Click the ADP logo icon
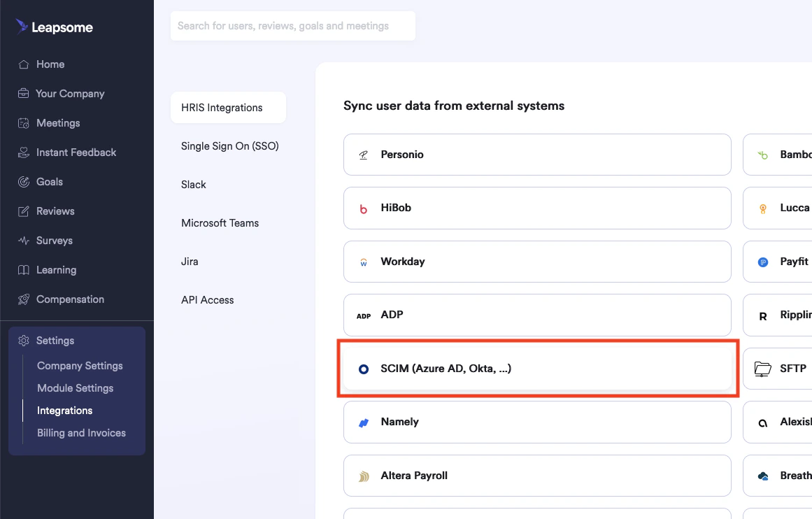The image size is (812, 519). coord(364,316)
